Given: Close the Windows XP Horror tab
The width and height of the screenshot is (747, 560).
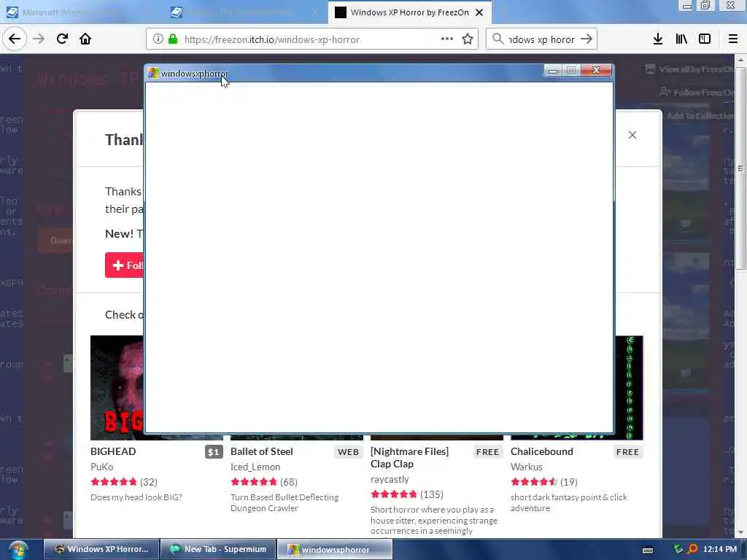Looking at the screenshot, I should click(480, 12).
